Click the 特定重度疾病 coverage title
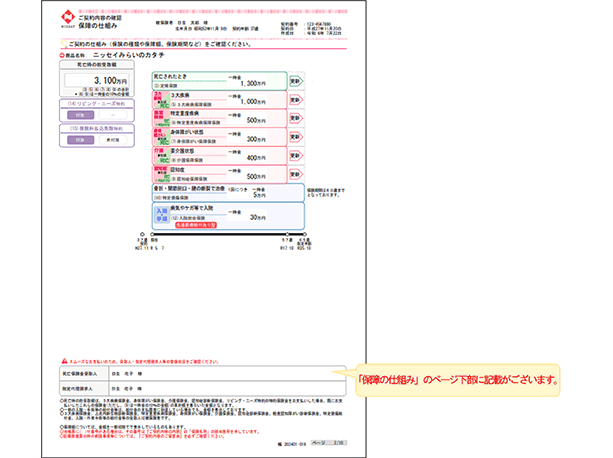Screen dimensions: 613x458 pyautogui.click(x=185, y=113)
